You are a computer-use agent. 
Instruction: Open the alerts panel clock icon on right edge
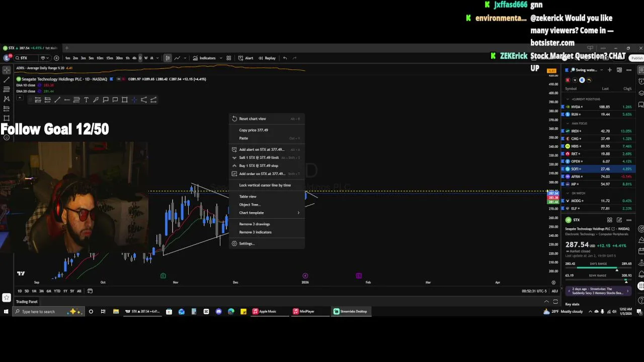point(641,81)
